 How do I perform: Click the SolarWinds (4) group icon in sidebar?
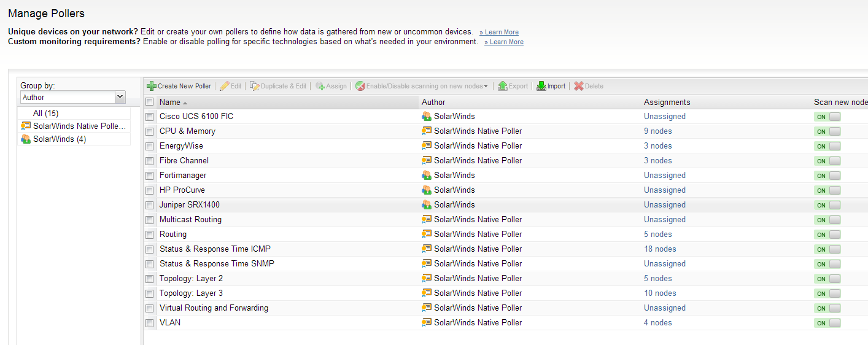point(26,139)
